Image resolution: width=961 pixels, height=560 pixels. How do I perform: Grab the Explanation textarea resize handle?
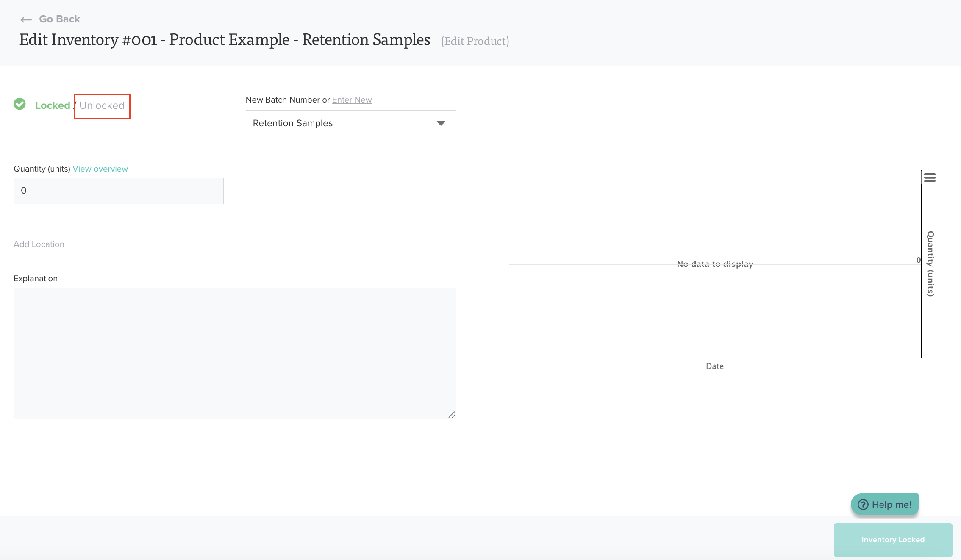coord(452,415)
